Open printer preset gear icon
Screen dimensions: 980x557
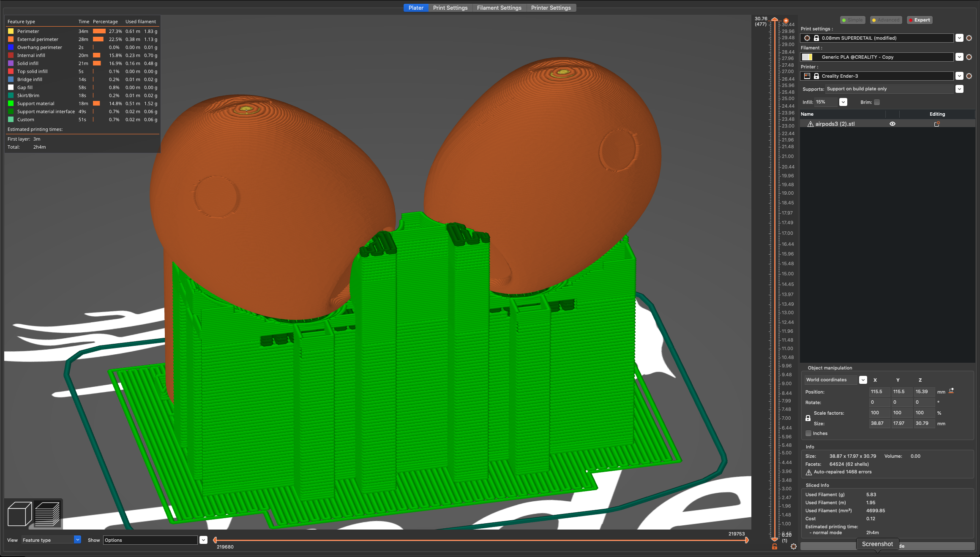pos(969,76)
